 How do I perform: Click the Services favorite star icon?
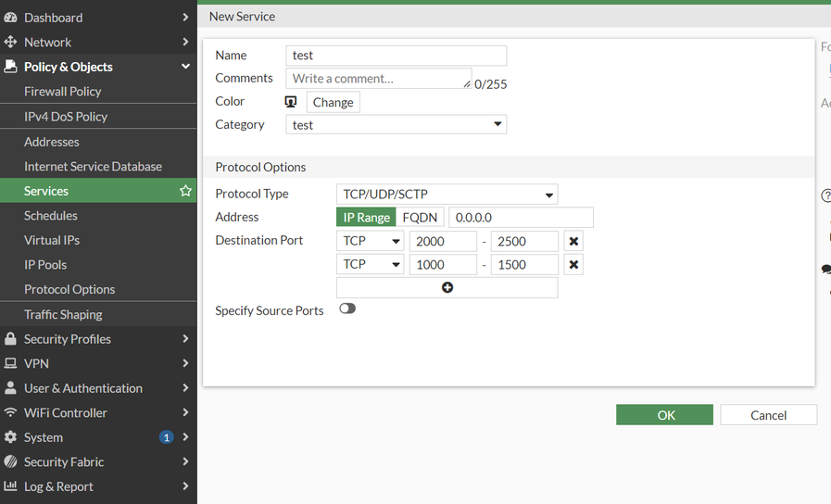pos(185,191)
